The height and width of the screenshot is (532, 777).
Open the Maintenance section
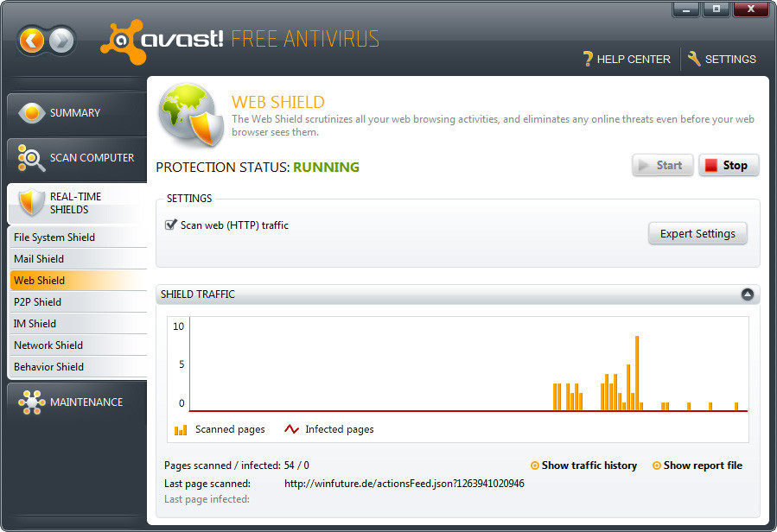tap(77, 402)
